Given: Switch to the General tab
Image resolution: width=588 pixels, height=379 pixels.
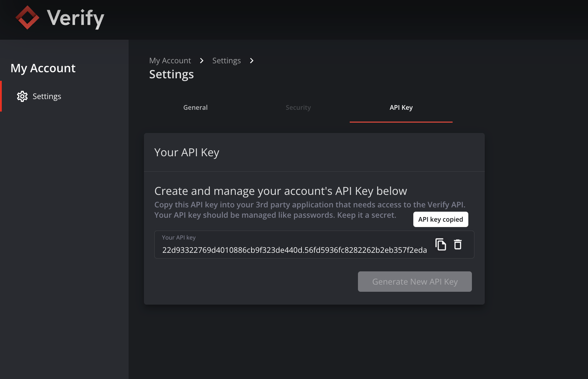Looking at the screenshot, I should pyautogui.click(x=195, y=108).
